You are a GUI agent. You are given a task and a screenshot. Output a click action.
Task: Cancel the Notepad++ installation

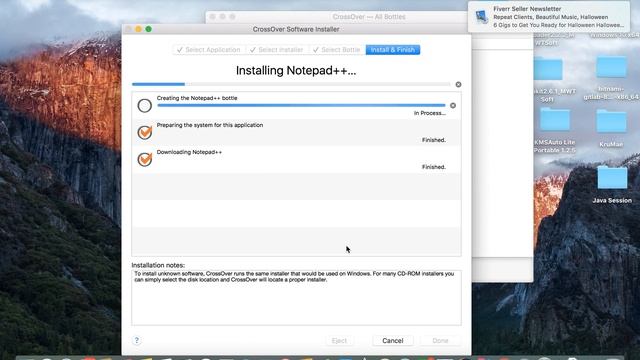pyautogui.click(x=393, y=340)
